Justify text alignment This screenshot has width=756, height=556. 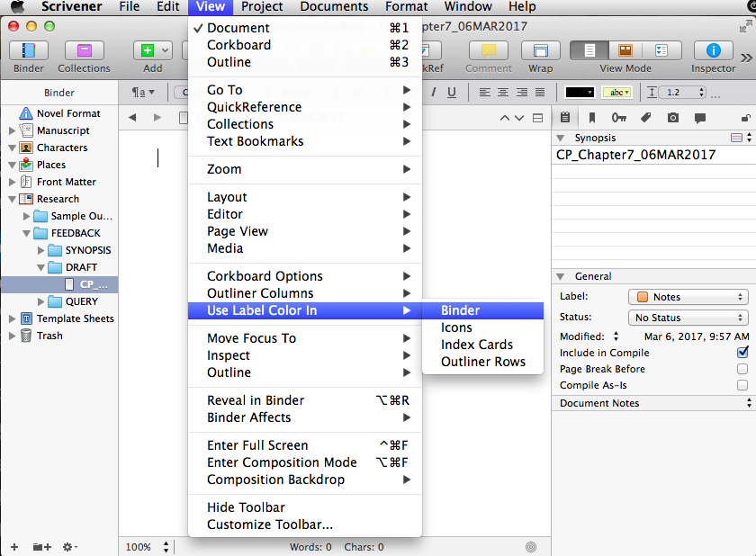coord(540,92)
